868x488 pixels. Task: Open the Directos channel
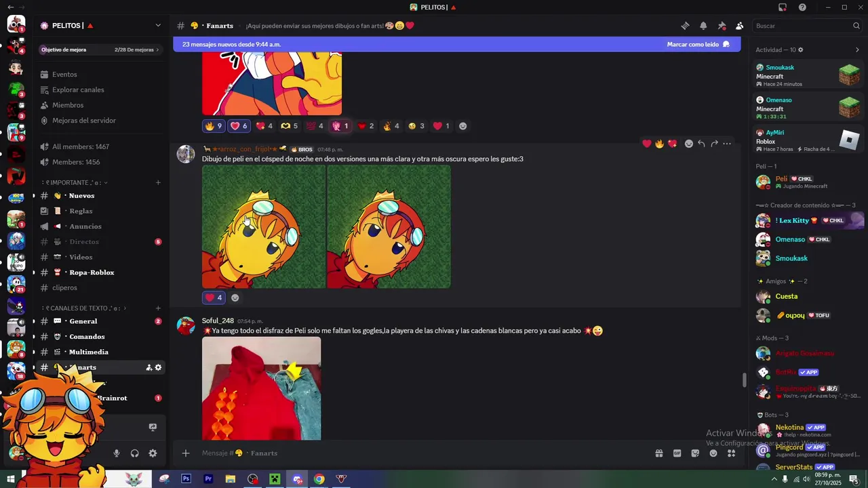point(100,242)
